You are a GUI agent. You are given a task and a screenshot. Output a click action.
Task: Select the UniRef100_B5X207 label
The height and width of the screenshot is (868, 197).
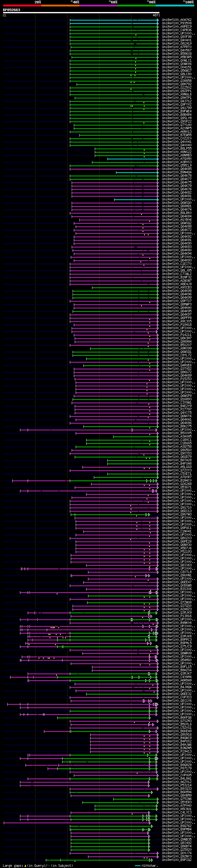tap(177, 345)
